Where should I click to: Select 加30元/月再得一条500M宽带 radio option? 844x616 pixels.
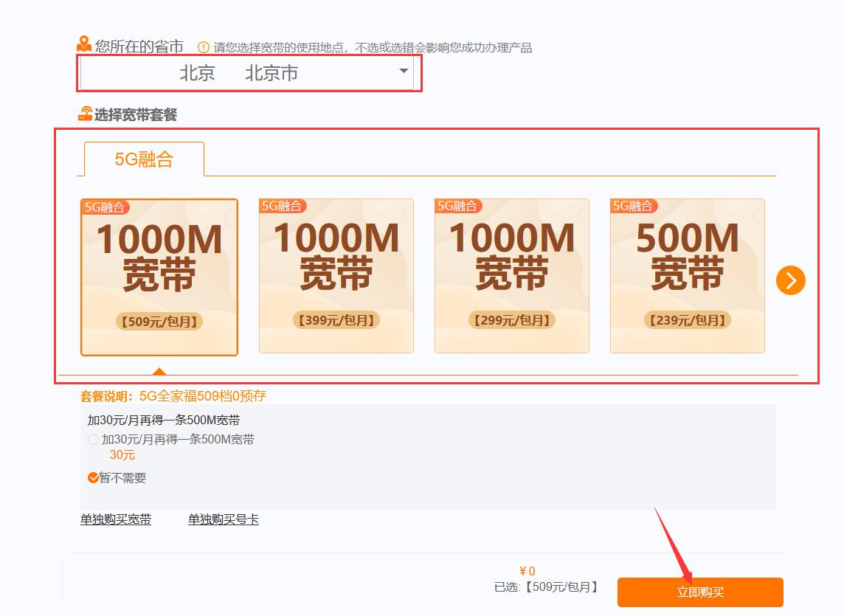pyautogui.click(x=93, y=440)
